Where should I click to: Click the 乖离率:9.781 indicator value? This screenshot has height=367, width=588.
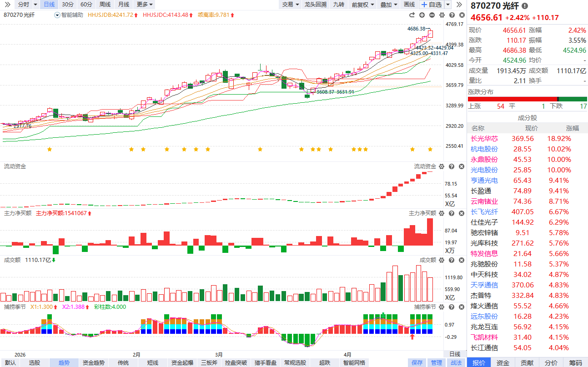click(x=216, y=15)
